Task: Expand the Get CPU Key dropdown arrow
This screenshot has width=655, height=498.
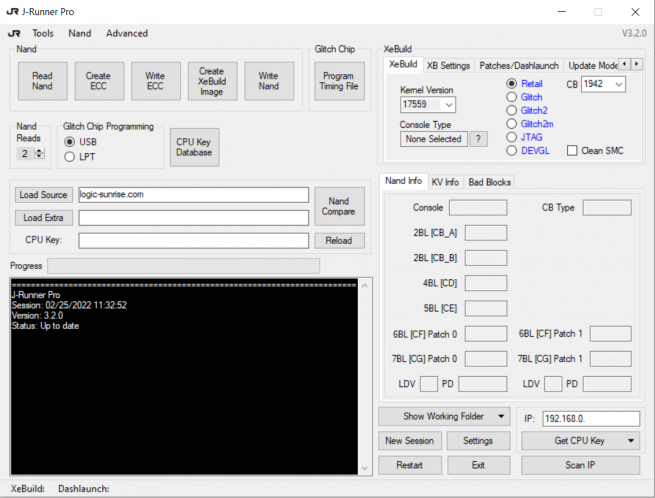Action: [x=631, y=441]
